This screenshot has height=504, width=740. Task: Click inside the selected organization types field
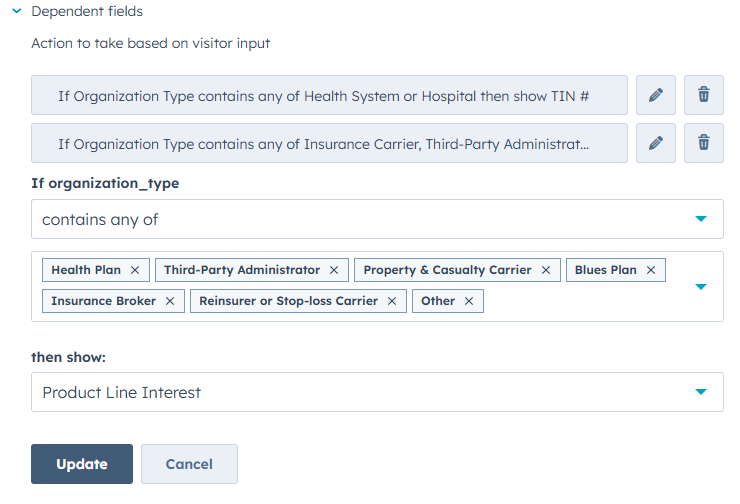pyautogui.click(x=580, y=302)
